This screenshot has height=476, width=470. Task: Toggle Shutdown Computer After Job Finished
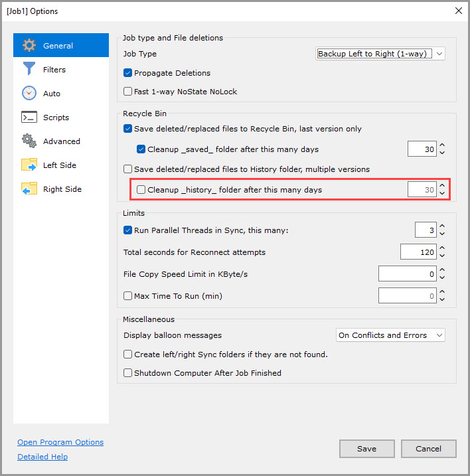[128, 373]
